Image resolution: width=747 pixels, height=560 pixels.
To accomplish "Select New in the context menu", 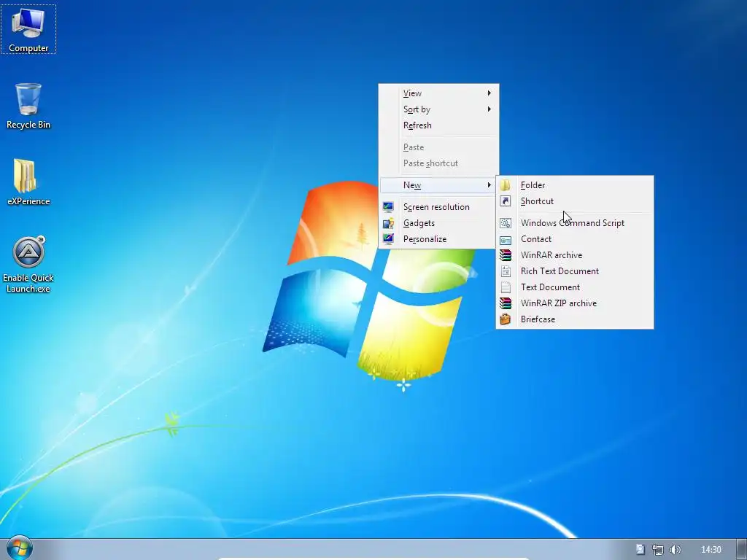I will click(438, 184).
